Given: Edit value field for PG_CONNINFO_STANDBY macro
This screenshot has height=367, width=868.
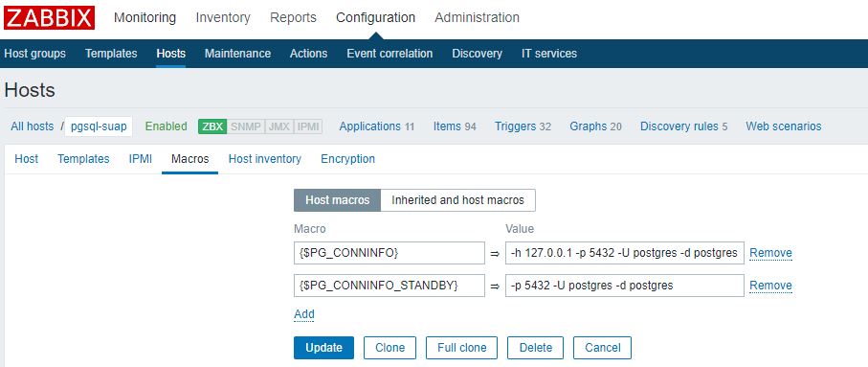Looking at the screenshot, I should [x=624, y=286].
